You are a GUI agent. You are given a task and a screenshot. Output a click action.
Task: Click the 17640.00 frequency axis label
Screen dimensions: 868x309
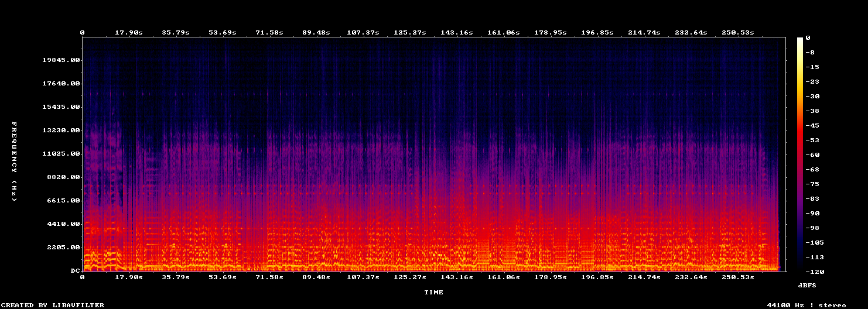point(61,84)
